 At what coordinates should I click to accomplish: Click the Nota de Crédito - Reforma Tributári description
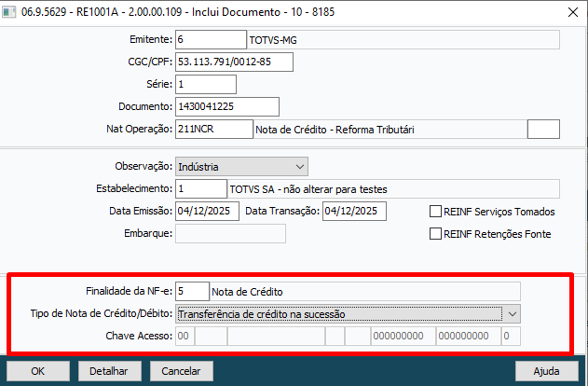(x=335, y=130)
